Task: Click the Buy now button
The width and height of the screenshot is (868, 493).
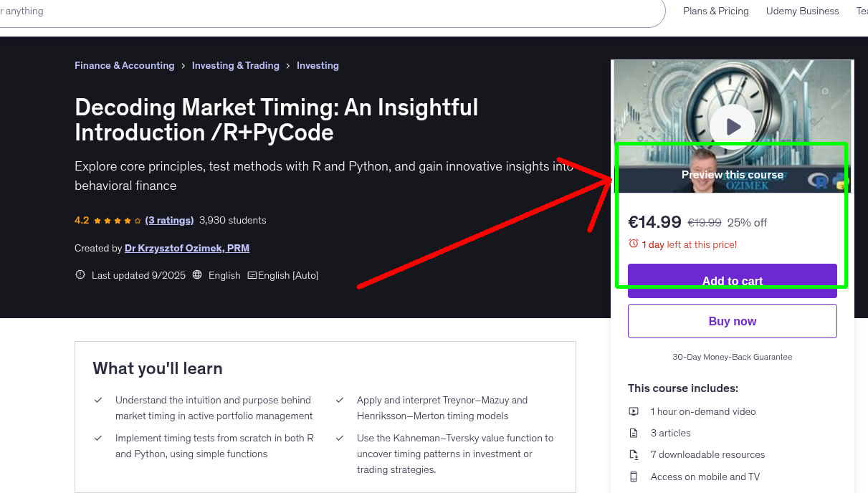Action: 732,320
